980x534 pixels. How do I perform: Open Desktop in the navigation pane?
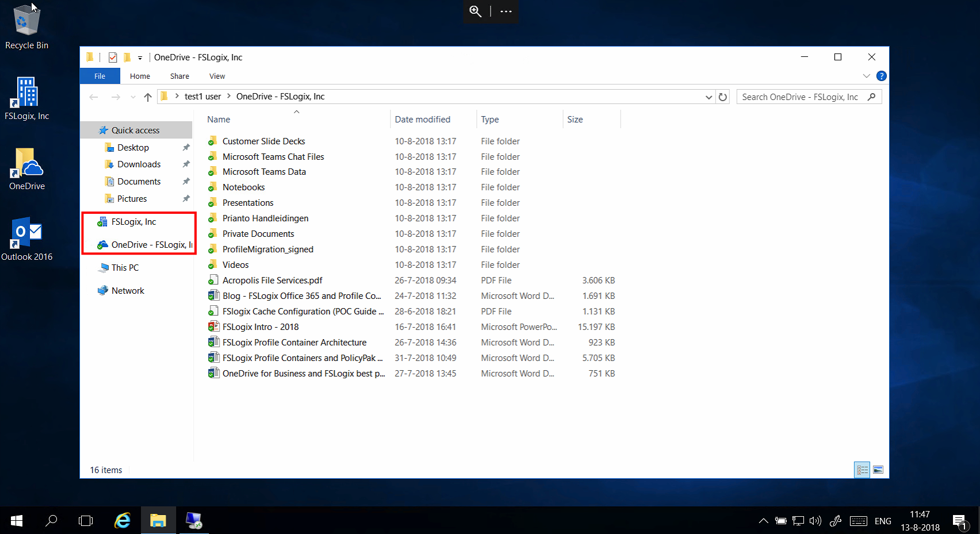pos(133,148)
